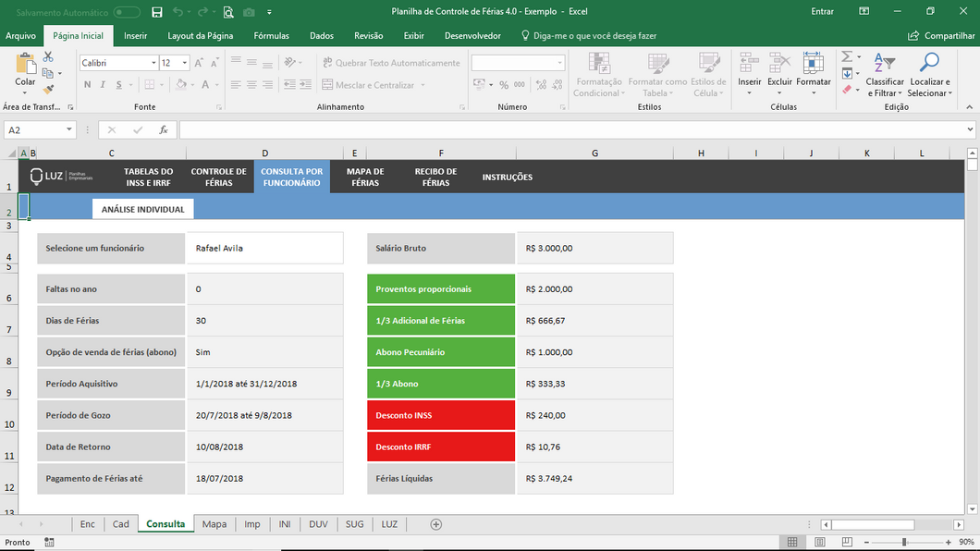Open the Arquivo menu tab
This screenshot has width=980, height=551.
[20, 36]
